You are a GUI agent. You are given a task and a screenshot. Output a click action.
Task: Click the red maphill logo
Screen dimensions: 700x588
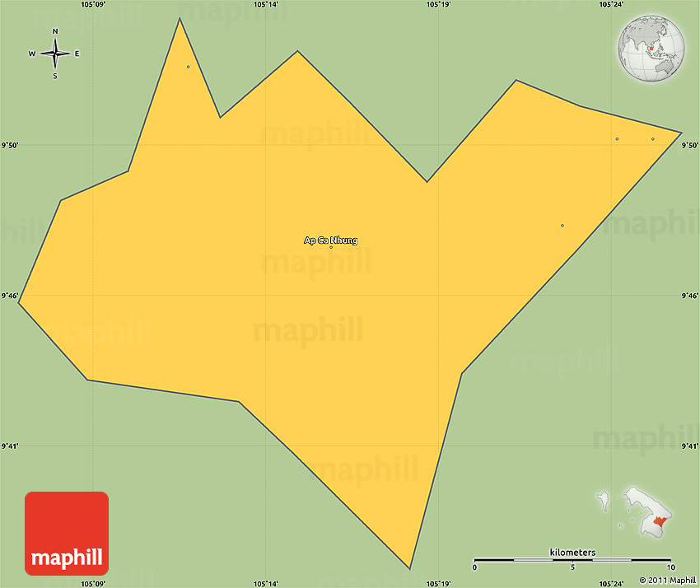click(x=67, y=533)
